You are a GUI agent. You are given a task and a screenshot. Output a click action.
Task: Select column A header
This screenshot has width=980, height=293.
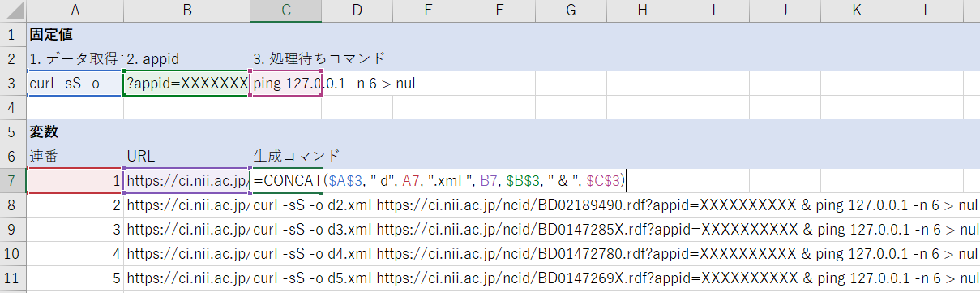(x=75, y=11)
